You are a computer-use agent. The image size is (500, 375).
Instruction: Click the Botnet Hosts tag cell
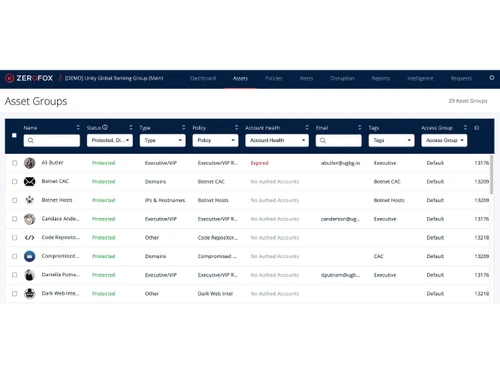(x=389, y=200)
